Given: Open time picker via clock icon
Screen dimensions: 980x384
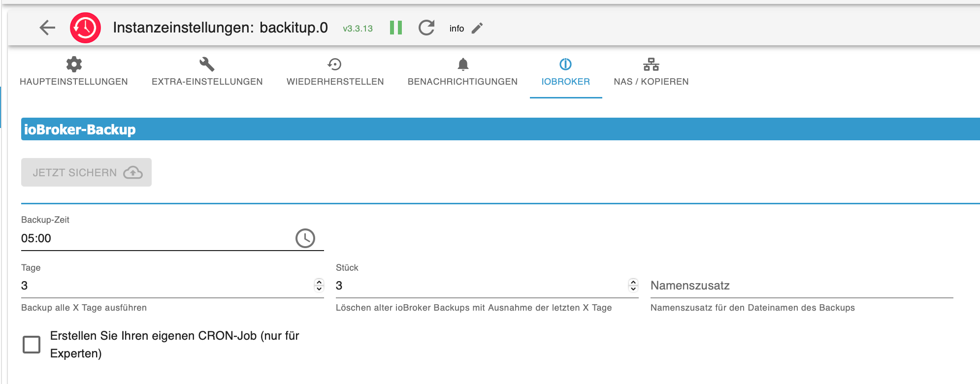Looking at the screenshot, I should (x=305, y=238).
